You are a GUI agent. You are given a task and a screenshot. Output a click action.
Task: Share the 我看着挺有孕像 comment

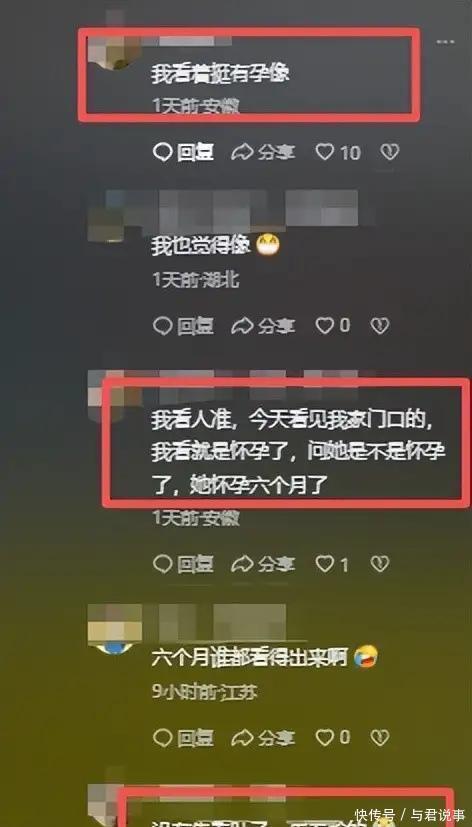pyautogui.click(x=263, y=153)
